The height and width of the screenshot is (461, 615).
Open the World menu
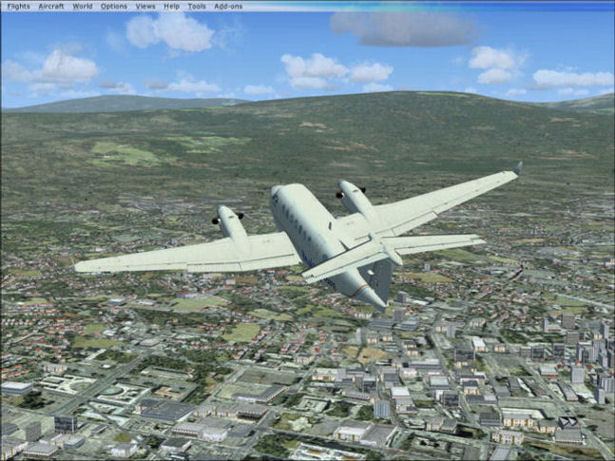pyautogui.click(x=82, y=6)
